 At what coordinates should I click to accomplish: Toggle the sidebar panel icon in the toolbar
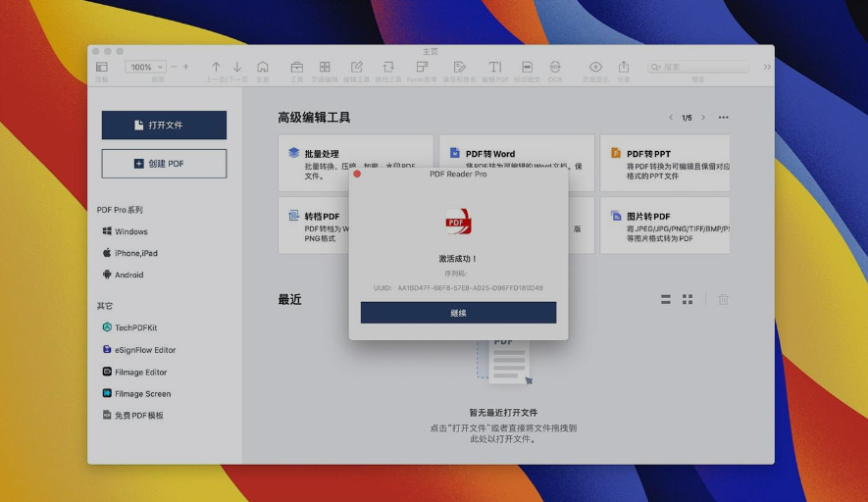(x=102, y=67)
